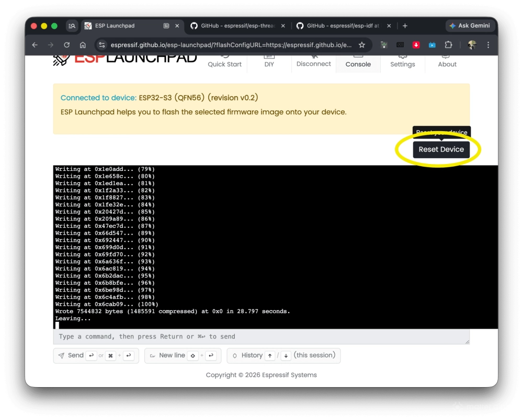523x420 pixels.
Task: Close the esp-idf GitHub tab
Action: pyautogui.click(x=389, y=26)
